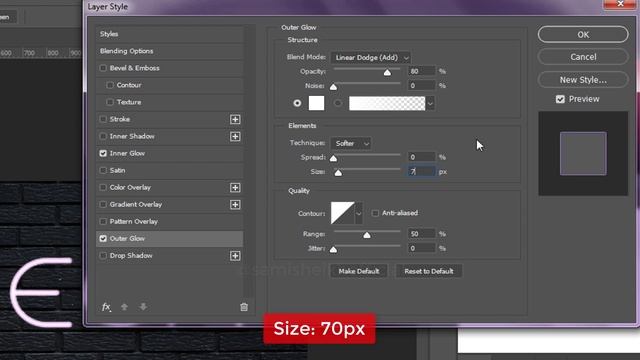
Task: Click the Spread slider handle
Action: coord(333,158)
